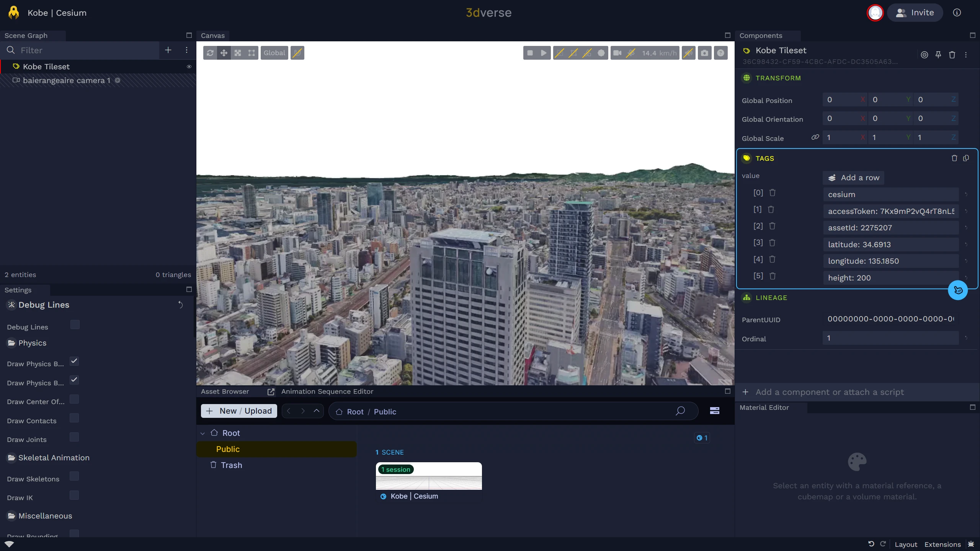This screenshot has width=980, height=551.
Task: Delete the TAGS component with its trash icon
Action: click(954, 158)
